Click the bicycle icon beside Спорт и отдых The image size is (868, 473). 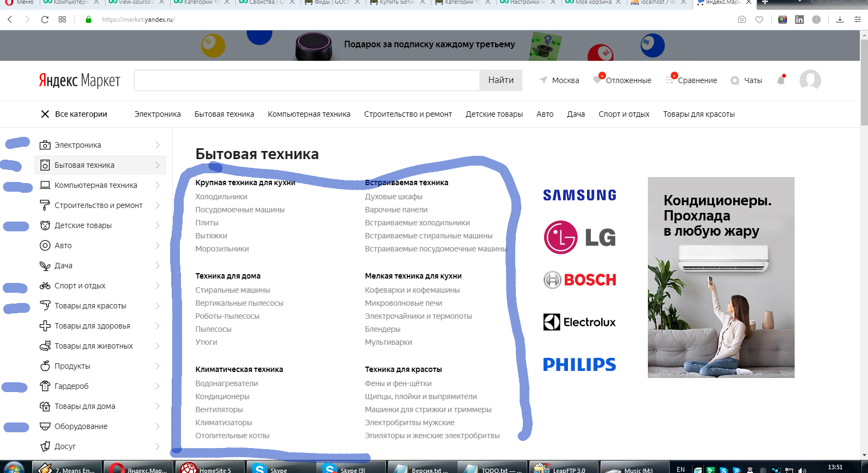tap(45, 286)
